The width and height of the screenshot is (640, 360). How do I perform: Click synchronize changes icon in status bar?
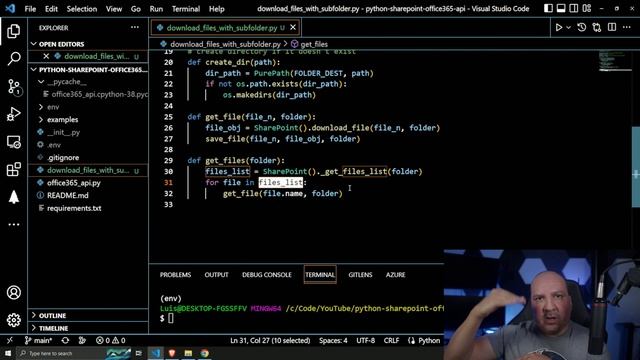point(65,340)
